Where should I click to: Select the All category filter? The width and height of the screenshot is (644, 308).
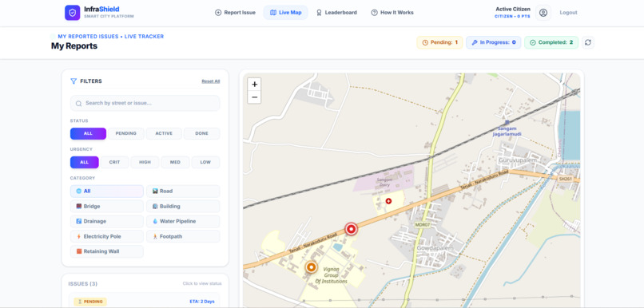(x=107, y=192)
